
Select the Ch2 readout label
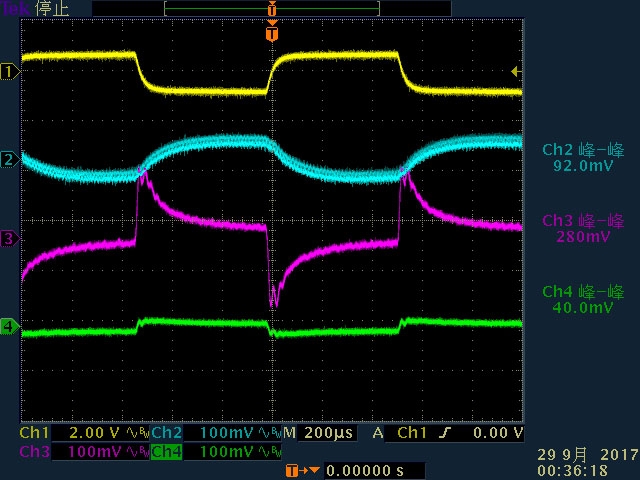tap(167, 433)
